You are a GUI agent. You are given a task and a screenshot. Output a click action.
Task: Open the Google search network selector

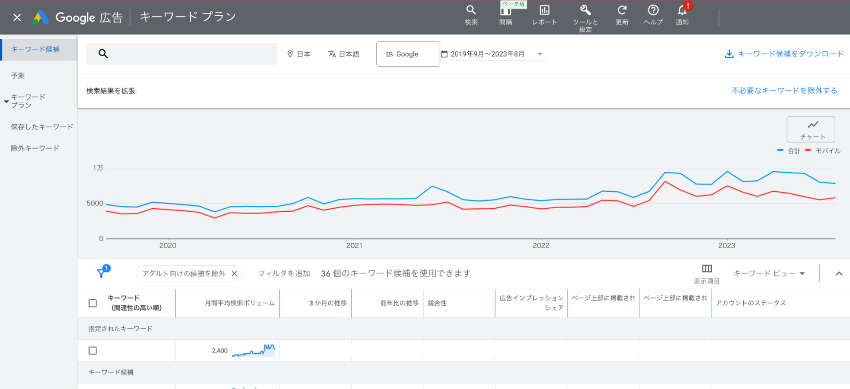click(408, 54)
